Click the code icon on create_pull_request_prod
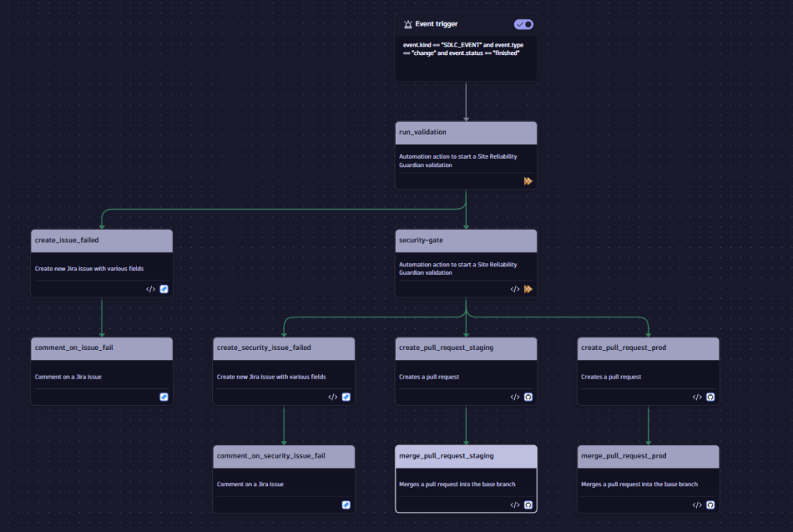This screenshot has height=532, width=793. [x=697, y=396]
